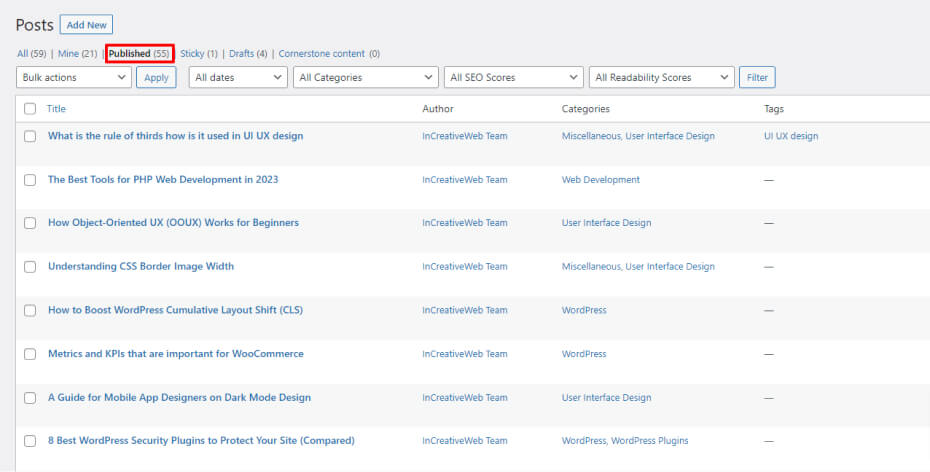The height and width of the screenshot is (472, 930).
Task: View Cornerstone content posts
Action: (322, 53)
